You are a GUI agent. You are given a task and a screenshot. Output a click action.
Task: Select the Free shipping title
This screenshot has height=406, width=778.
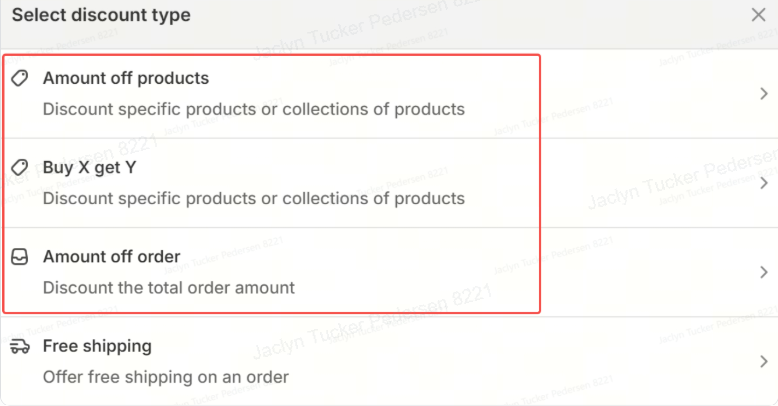coord(97,346)
